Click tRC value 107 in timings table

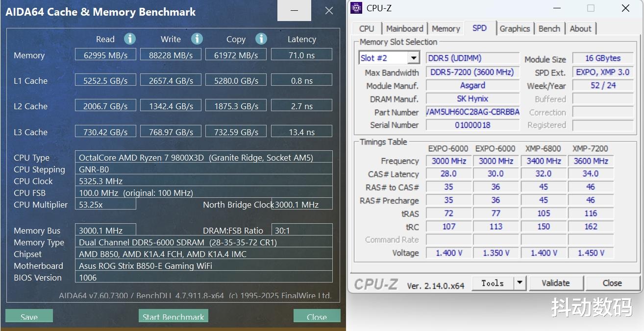pos(448,226)
